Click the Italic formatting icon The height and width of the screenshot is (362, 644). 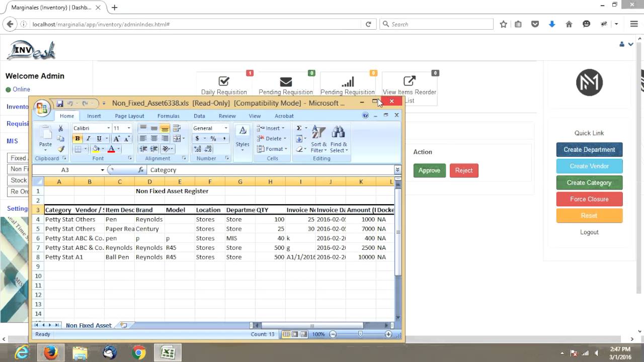(x=88, y=139)
